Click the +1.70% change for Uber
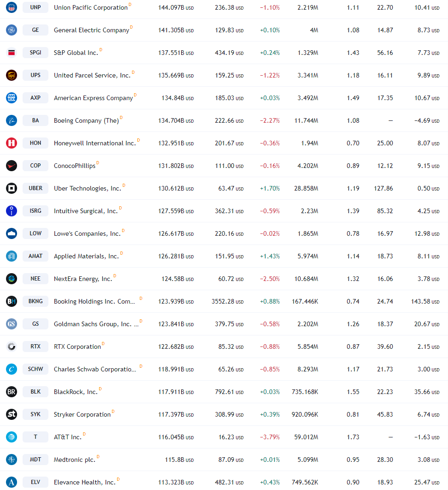This screenshot has width=448, height=490. [270, 188]
